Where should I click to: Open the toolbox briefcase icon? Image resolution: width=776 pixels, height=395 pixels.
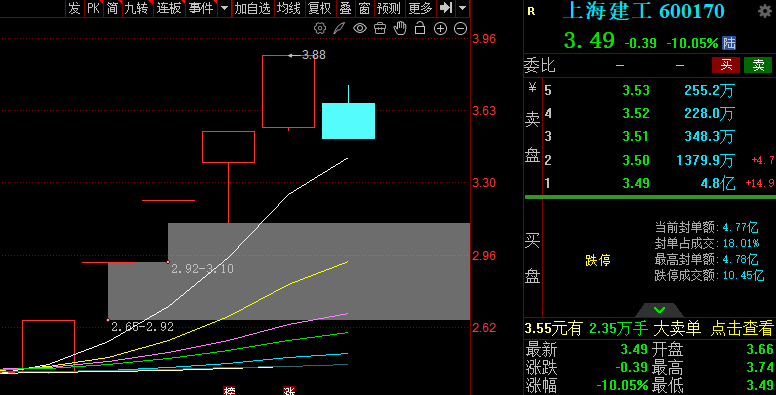point(380,29)
